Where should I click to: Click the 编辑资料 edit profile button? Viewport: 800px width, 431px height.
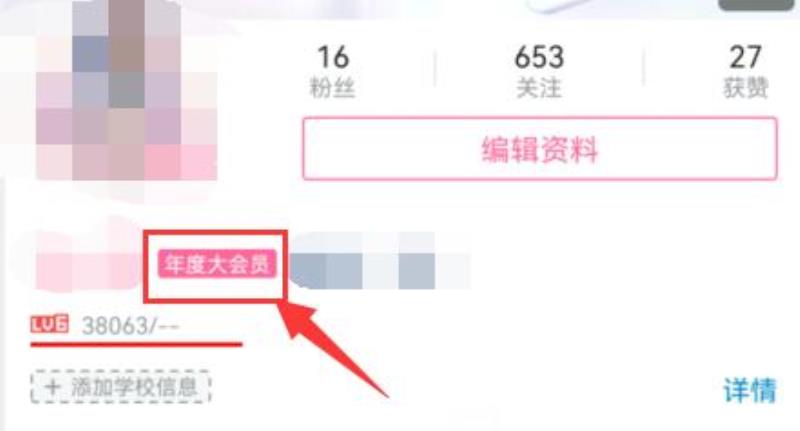[x=540, y=149]
